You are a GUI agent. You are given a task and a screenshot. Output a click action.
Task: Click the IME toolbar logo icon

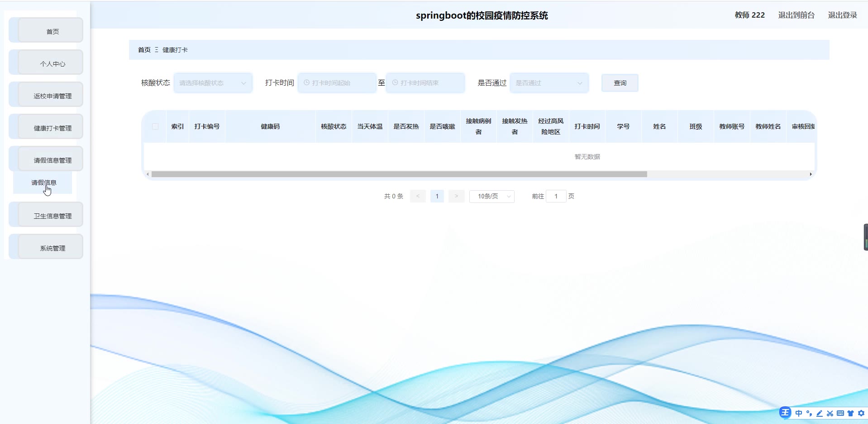coord(785,413)
